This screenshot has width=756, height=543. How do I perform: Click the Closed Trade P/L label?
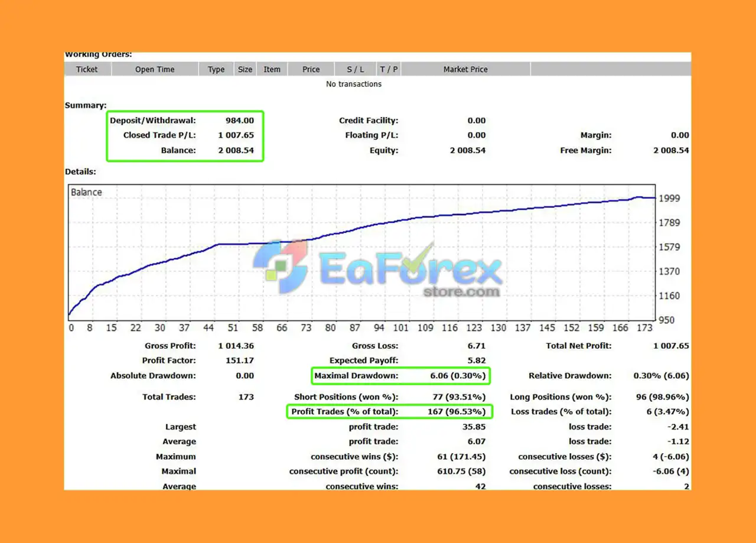pyautogui.click(x=159, y=135)
